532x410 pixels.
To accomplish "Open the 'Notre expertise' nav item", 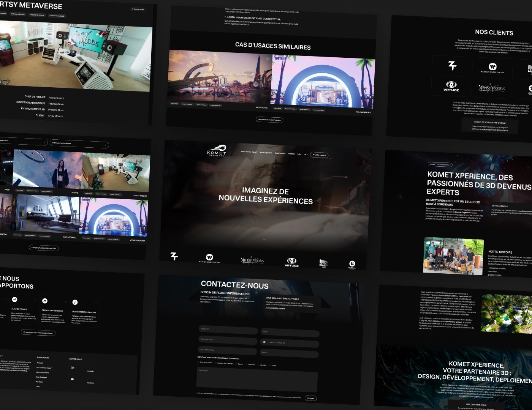I will pyautogui.click(x=266, y=153).
